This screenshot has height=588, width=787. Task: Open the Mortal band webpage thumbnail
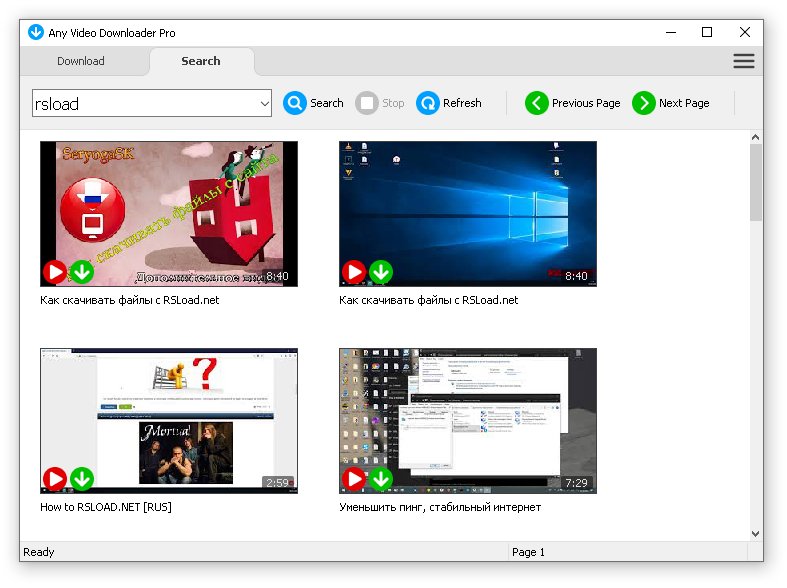tap(169, 421)
